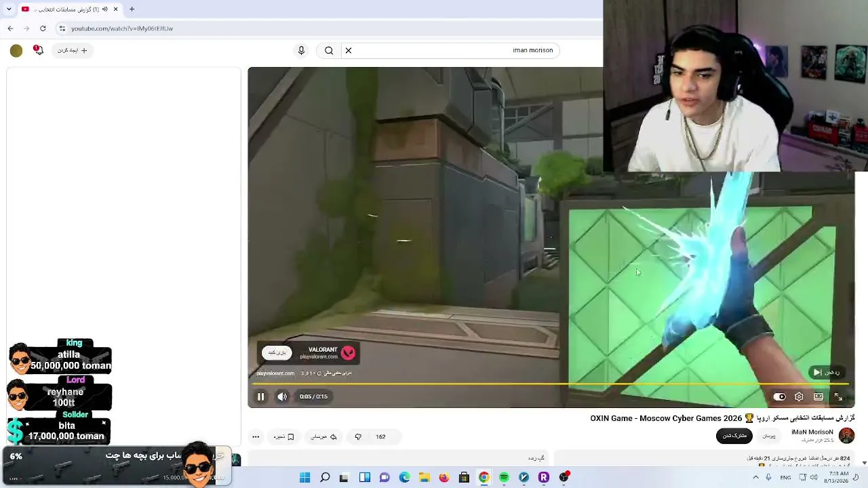Open the Valorant ad play button
This screenshot has height=488, width=868.
(277, 352)
